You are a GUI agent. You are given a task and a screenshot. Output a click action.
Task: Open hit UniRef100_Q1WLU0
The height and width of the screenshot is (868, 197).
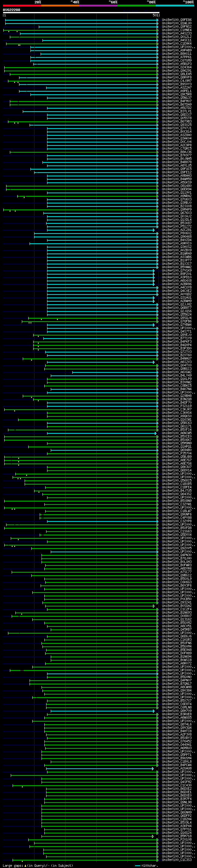point(177,23)
